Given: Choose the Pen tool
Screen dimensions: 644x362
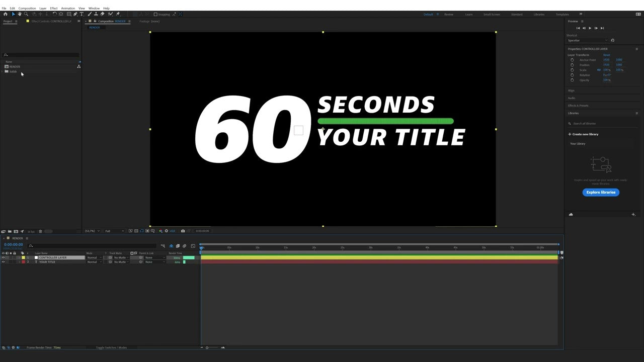Looking at the screenshot, I should pyautogui.click(x=75, y=14).
